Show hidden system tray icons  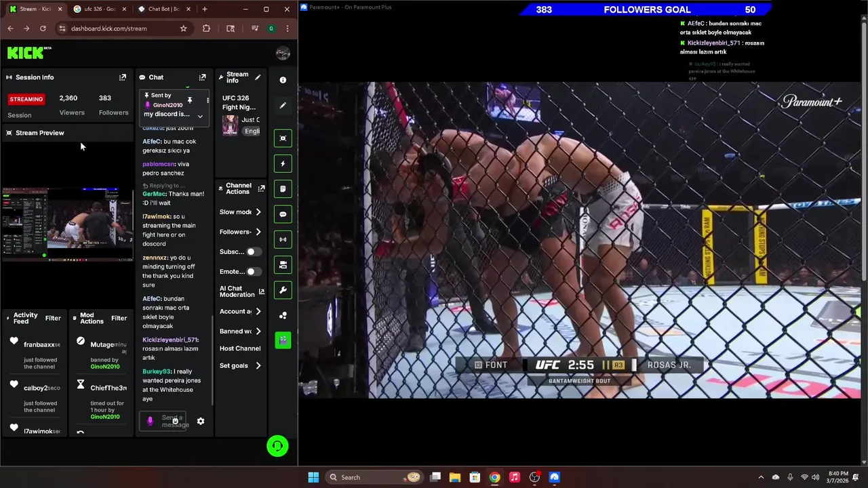tap(761, 477)
